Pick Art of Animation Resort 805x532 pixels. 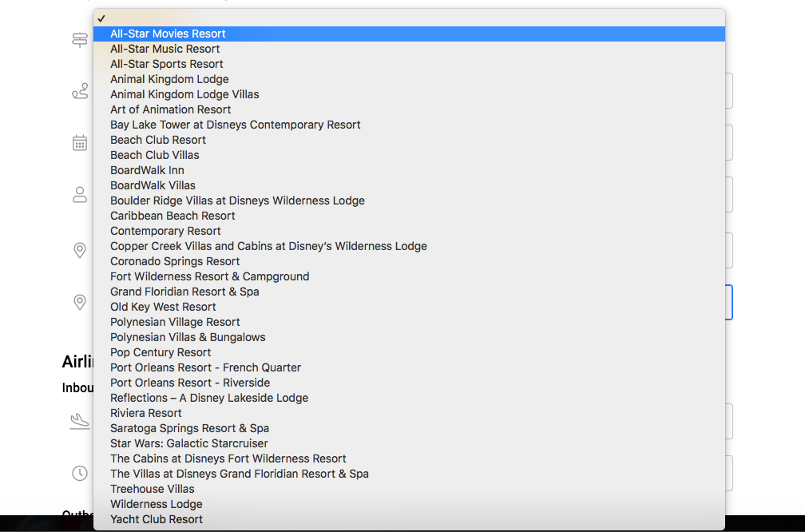pyautogui.click(x=170, y=109)
